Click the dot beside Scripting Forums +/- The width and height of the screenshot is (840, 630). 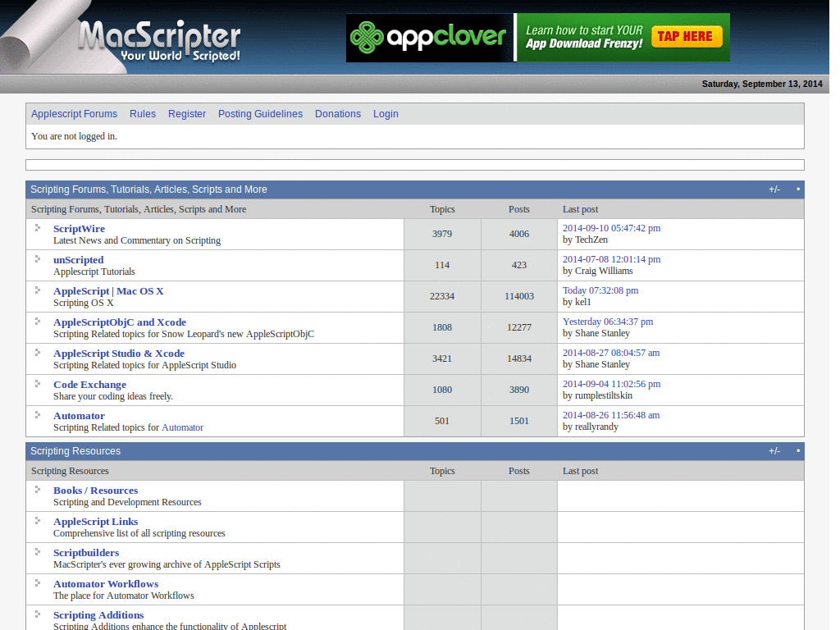798,189
